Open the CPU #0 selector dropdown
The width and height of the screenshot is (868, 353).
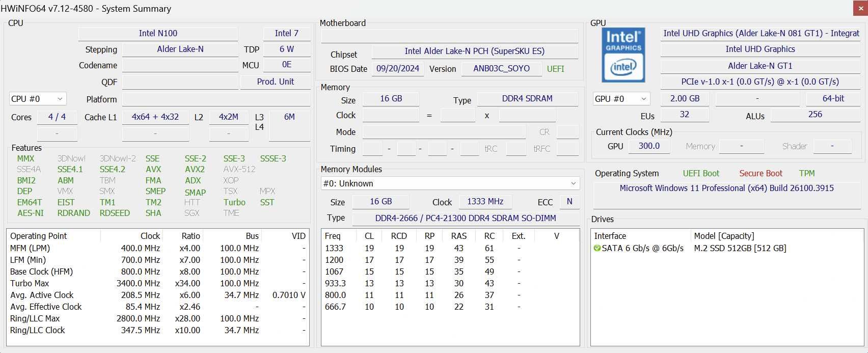(x=38, y=99)
